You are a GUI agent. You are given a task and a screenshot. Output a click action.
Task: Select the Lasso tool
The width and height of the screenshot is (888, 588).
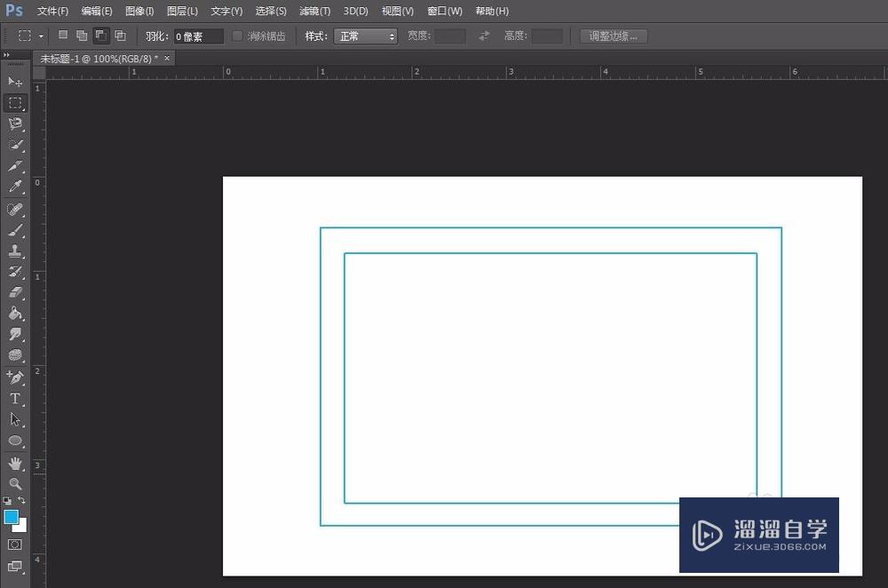click(x=15, y=123)
